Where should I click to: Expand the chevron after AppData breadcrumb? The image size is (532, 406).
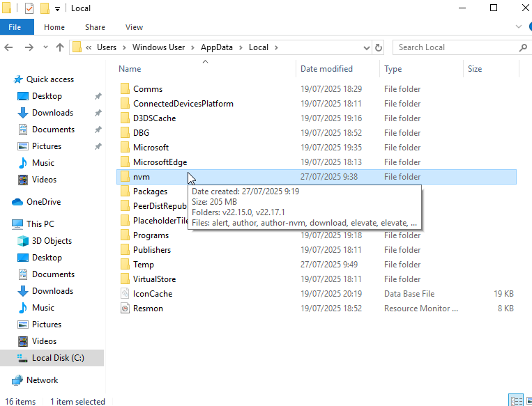pos(241,47)
